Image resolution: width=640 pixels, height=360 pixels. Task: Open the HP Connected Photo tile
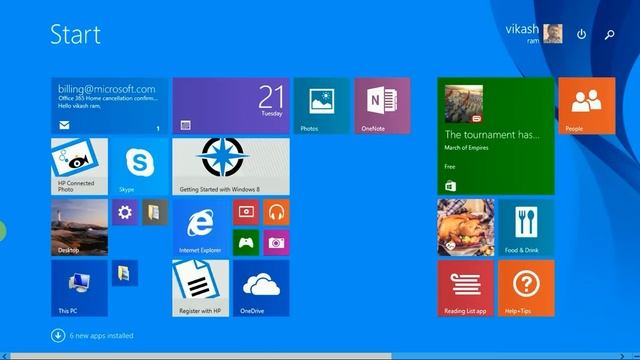point(80,167)
